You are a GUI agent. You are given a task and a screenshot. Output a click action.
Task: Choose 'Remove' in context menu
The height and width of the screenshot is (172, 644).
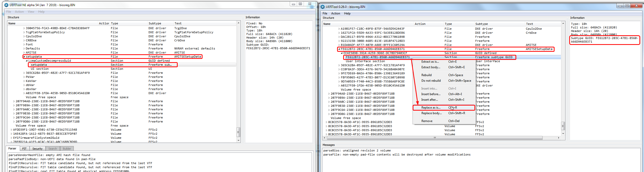(444, 121)
